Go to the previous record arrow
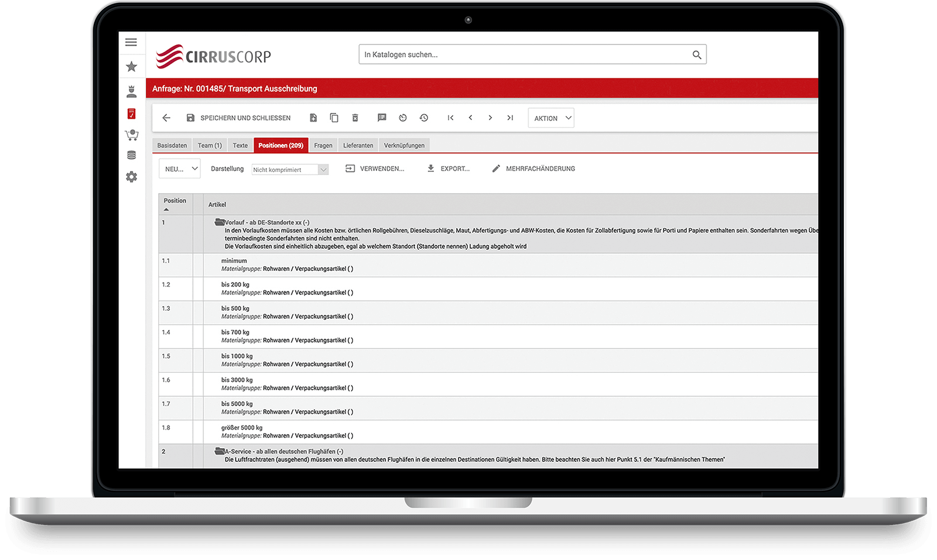937x560 pixels. 470,118
